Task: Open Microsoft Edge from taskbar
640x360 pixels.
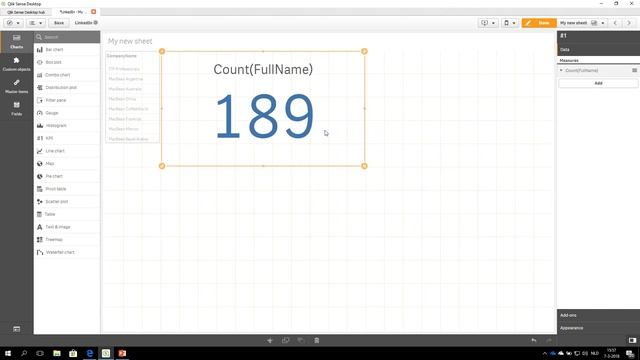Action: [89, 353]
